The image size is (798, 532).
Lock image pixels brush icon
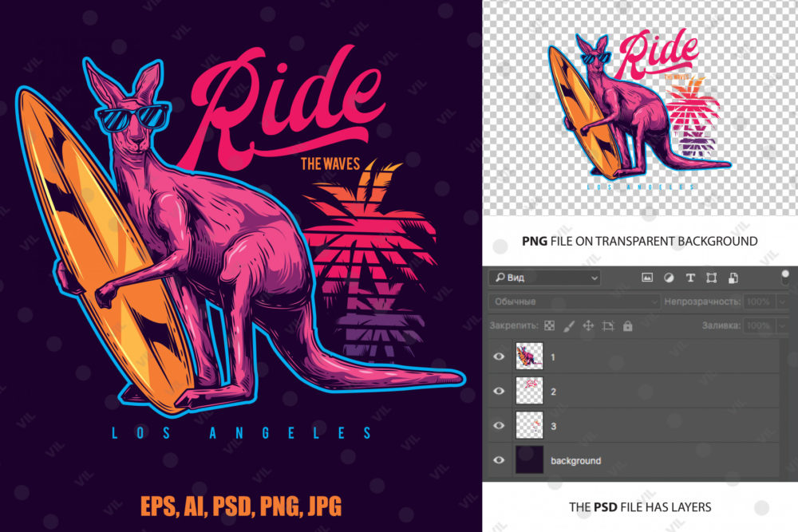[569, 325]
